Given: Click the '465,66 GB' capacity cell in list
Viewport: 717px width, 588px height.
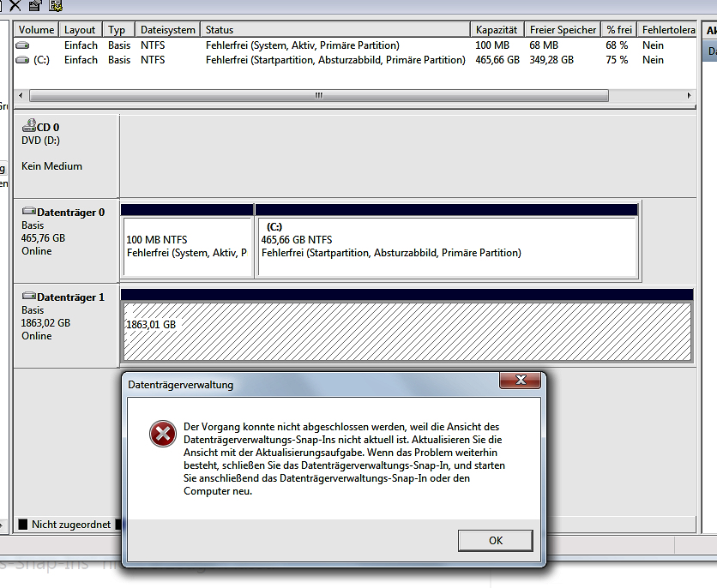Looking at the screenshot, I should coord(497,60).
